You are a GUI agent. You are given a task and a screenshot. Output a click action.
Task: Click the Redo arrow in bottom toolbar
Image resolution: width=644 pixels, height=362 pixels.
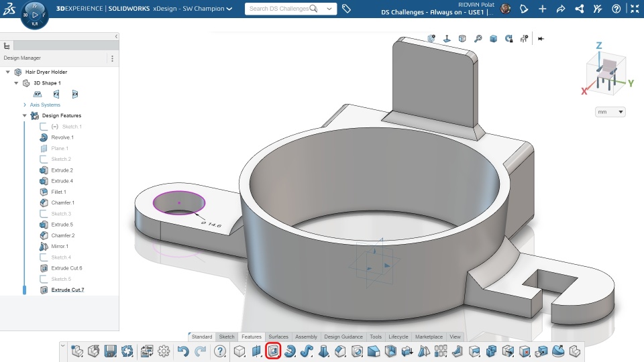[x=200, y=351]
